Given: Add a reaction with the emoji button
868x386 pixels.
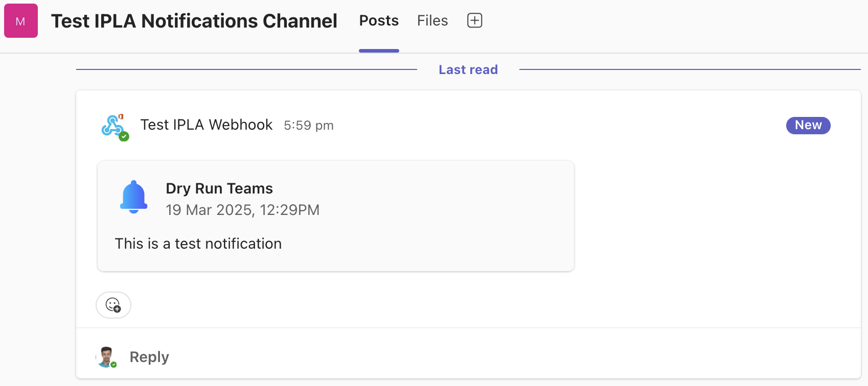Looking at the screenshot, I should (113, 305).
